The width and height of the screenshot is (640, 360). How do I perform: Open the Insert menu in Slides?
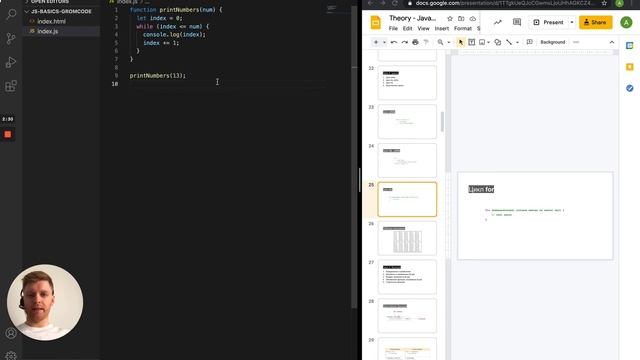442,29
